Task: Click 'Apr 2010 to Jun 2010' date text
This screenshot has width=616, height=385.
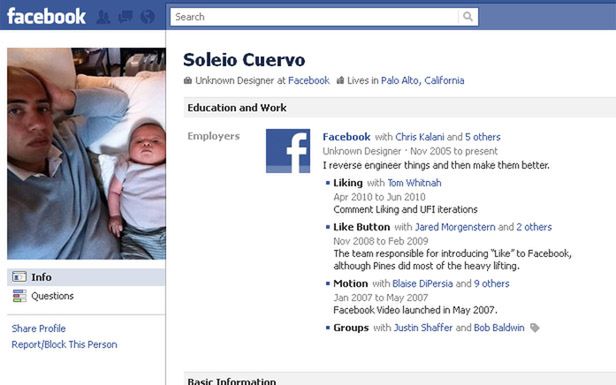Action: [380, 197]
